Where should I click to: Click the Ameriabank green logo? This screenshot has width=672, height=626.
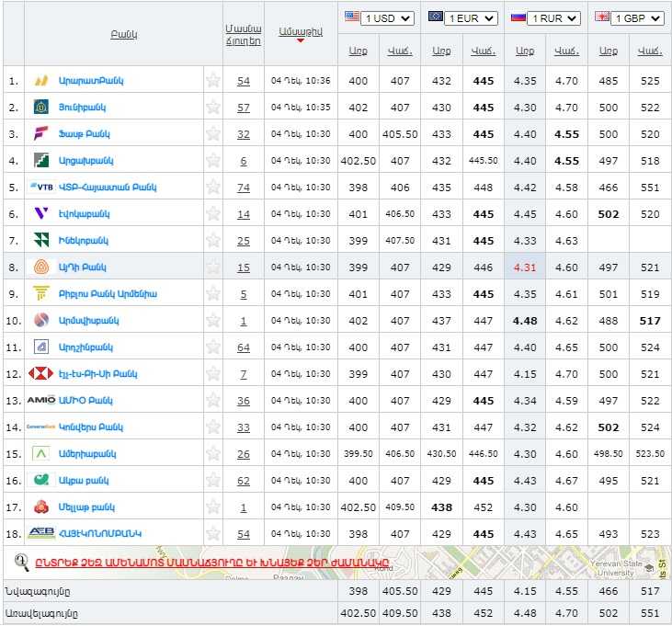click(x=41, y=454)
